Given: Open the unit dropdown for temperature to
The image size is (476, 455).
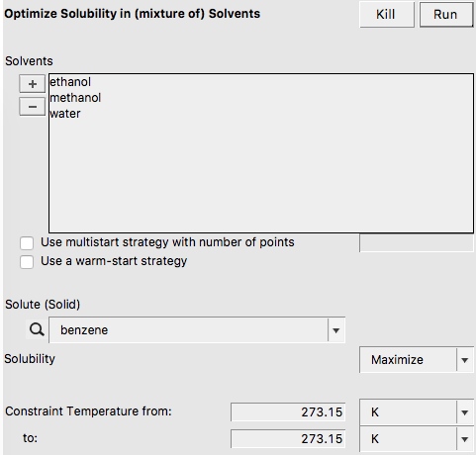Looking at the screenshot, I should pos(417,439).
